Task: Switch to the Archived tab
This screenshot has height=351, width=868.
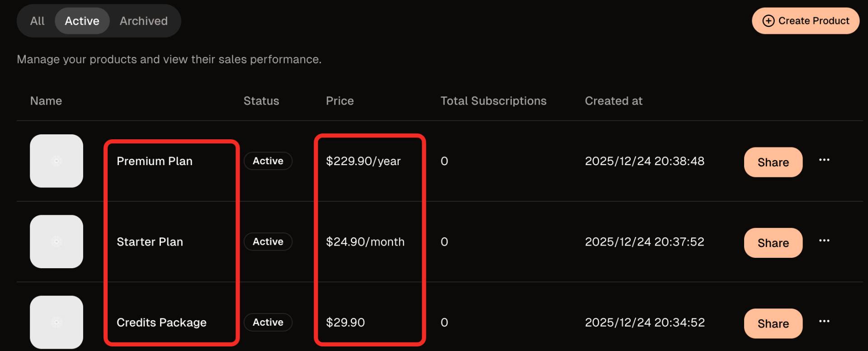Action: click(143, 21)
